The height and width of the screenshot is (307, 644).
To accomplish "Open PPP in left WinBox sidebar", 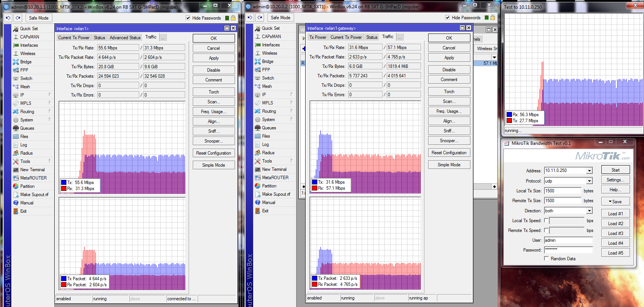I will coord(24,70).
